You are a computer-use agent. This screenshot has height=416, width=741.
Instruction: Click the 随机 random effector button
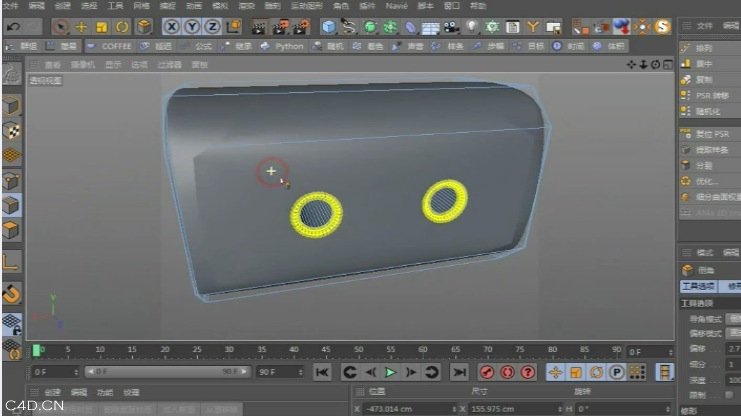pos(328,46)
